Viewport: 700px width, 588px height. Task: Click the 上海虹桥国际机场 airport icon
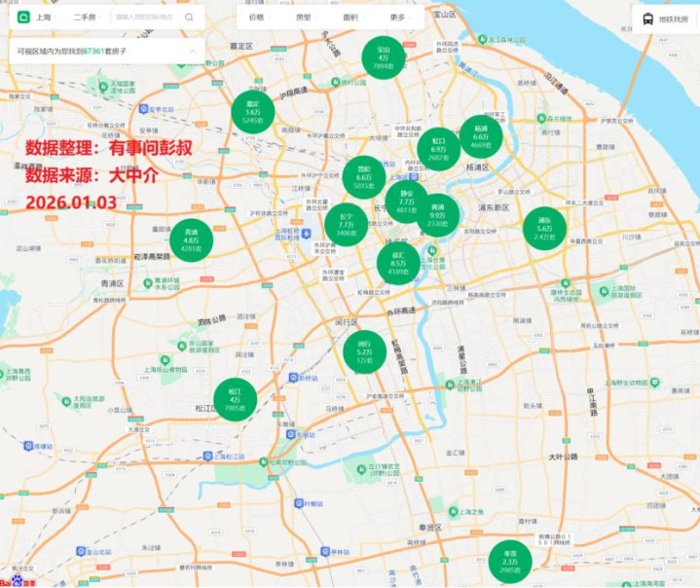[x=307, y=233]
